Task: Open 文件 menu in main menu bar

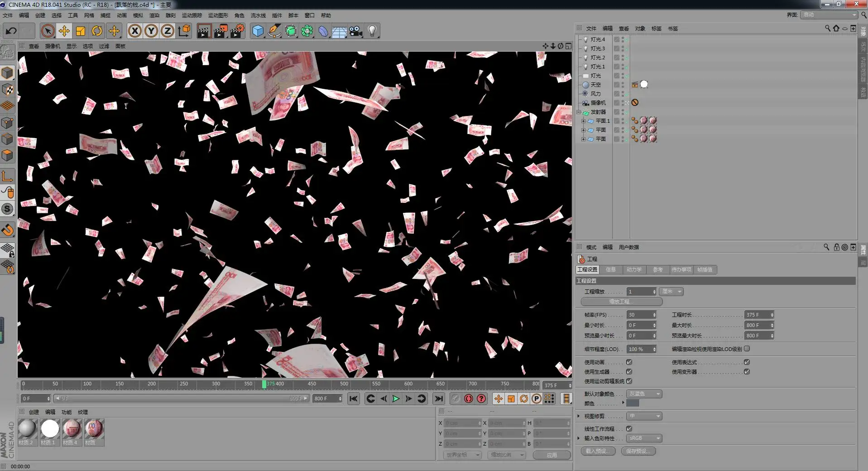Action: [x=8, y=15]
